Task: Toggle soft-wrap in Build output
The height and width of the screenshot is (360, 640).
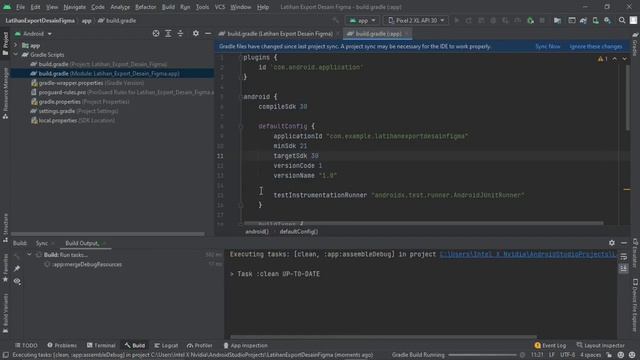Action: click(624, 257)
